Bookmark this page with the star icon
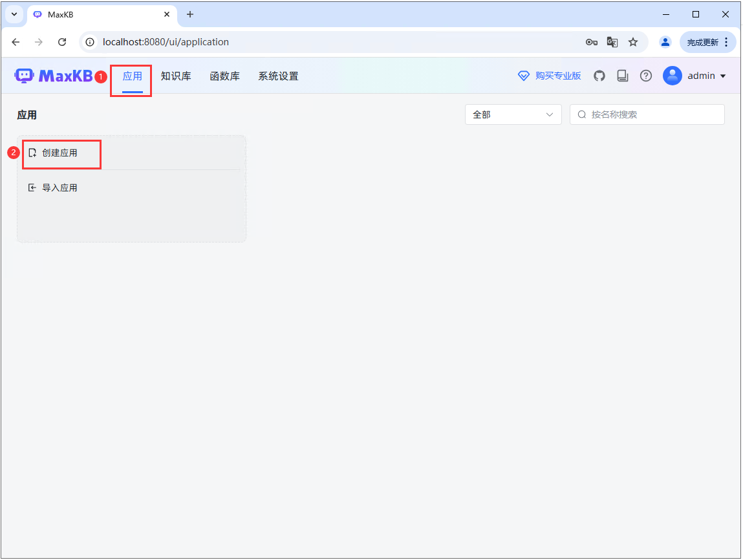 click(633, 42)
